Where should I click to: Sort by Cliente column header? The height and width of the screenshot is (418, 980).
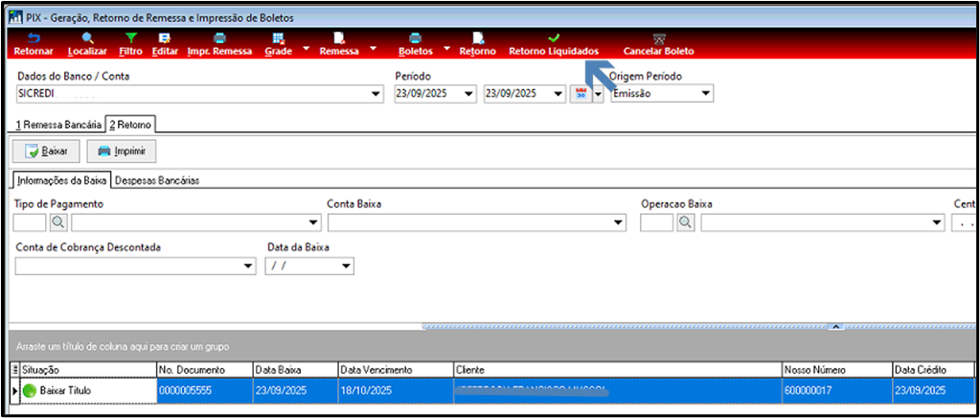(x=618, y=370)
